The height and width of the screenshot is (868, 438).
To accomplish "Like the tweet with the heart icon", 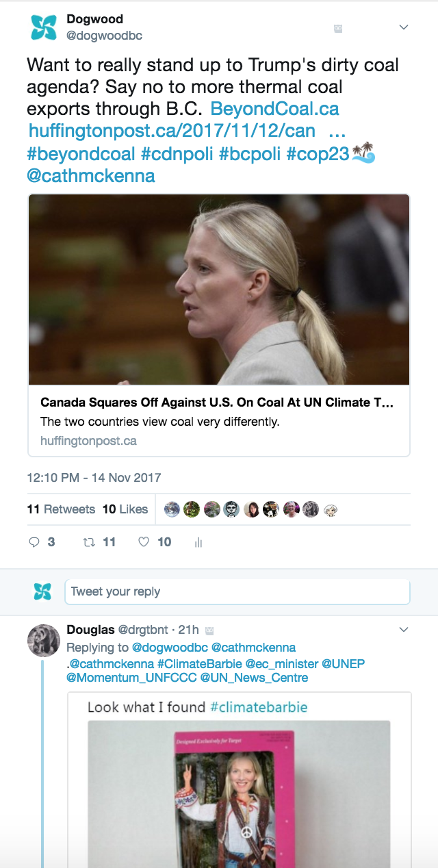I will (x=144, y=542).
